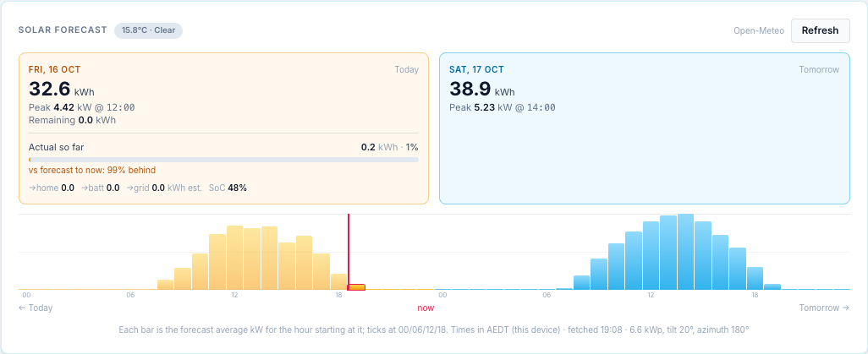Click the →batt 0.0 value
This screenshot has height=354, width=868.
pos(100,188)
